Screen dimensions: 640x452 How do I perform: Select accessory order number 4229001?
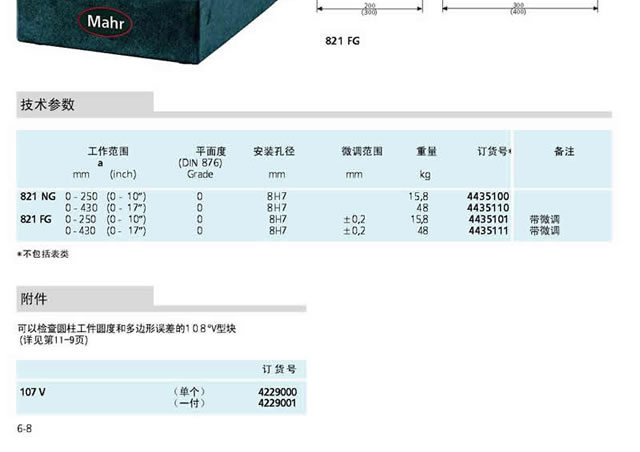coord(277,403)
